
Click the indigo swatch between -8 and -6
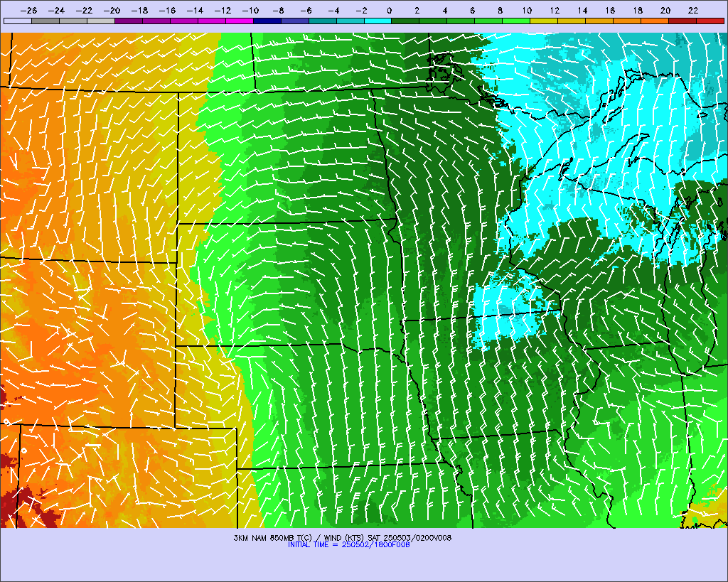point(295,21)
